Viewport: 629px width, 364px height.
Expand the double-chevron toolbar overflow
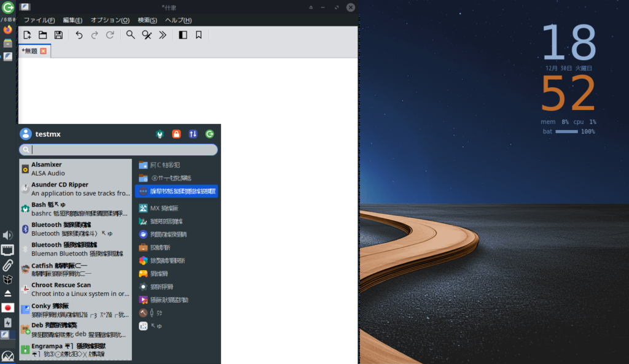pyautogui.click(x=163, y=35)
